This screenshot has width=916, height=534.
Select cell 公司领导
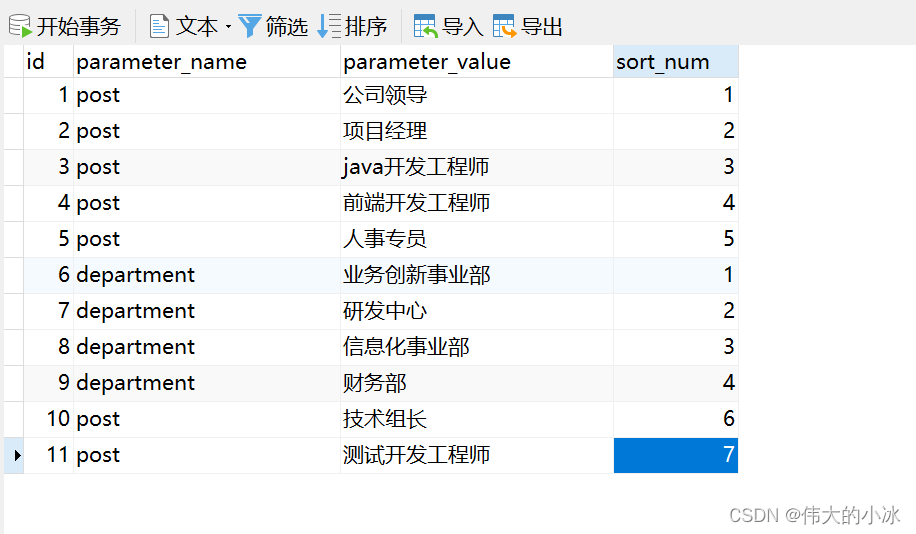[477, 95]
